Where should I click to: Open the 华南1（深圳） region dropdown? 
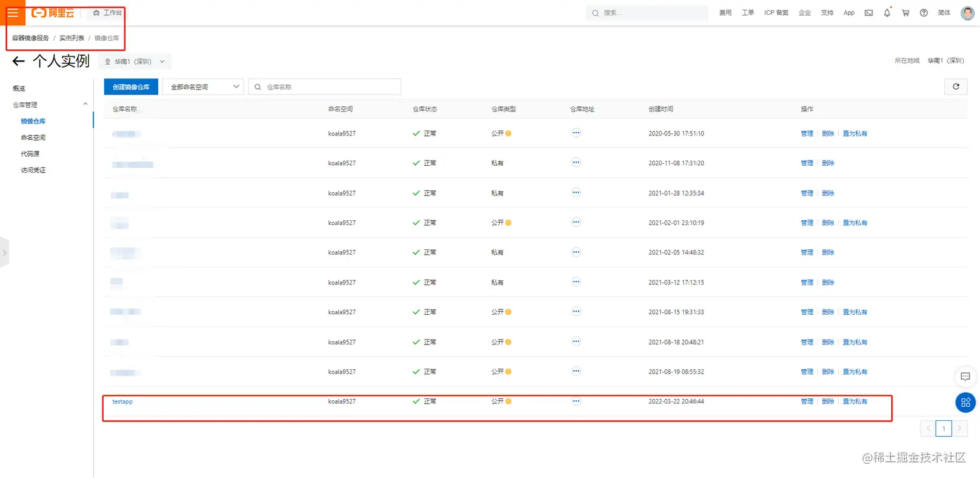point(135,62)
